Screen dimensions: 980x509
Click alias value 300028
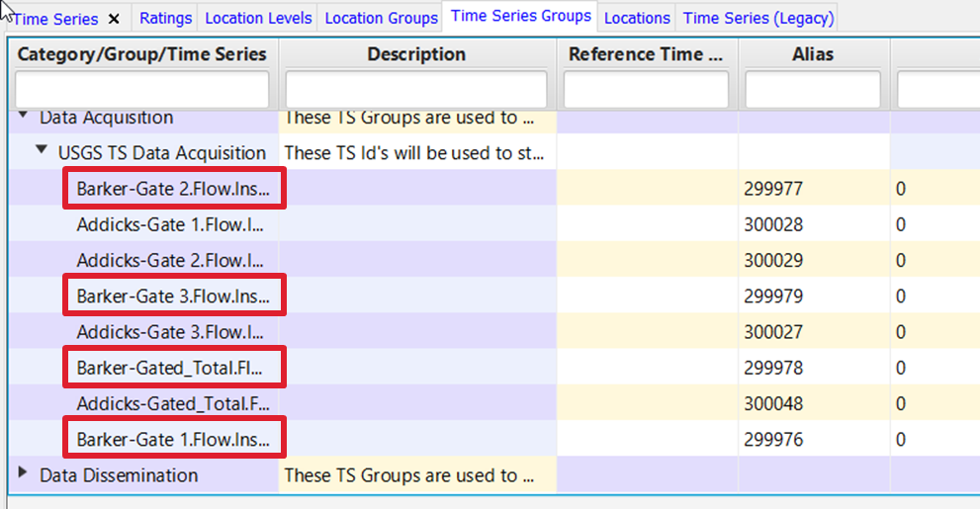point(773,224)
